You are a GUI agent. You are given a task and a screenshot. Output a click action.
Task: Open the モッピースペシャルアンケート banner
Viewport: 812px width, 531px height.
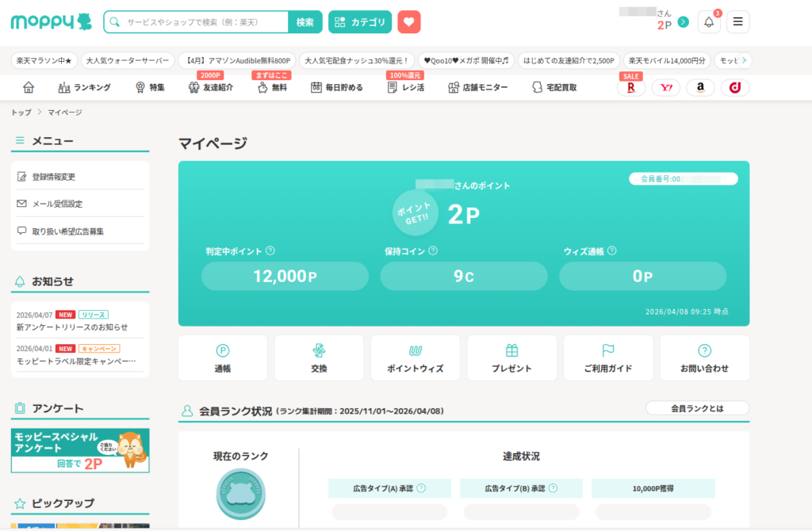[80, 450]
